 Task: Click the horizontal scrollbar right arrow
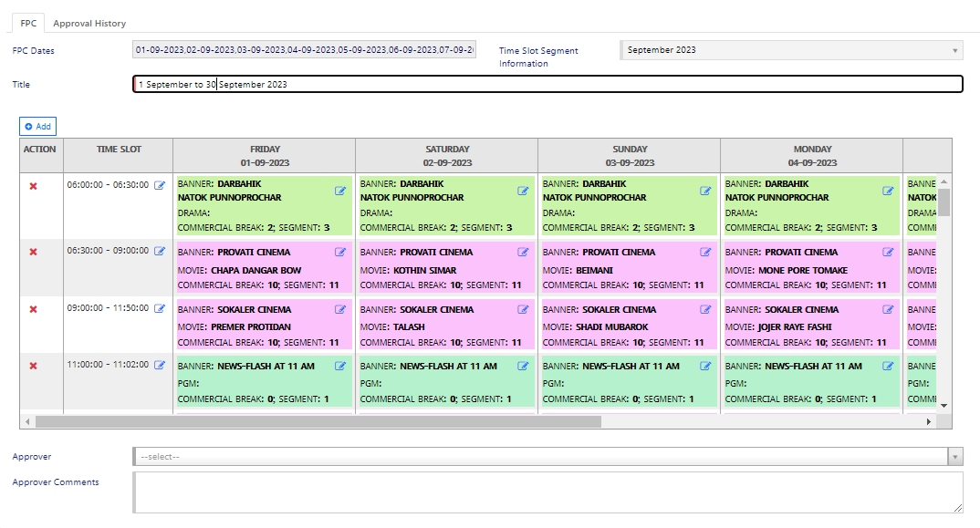(929, 422)
